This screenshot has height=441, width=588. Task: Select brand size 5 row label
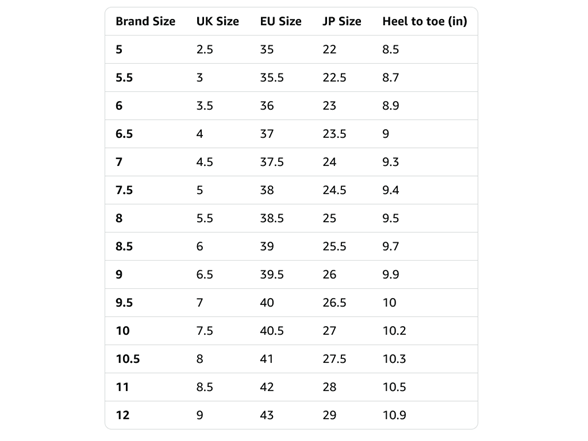click(119, 50)
